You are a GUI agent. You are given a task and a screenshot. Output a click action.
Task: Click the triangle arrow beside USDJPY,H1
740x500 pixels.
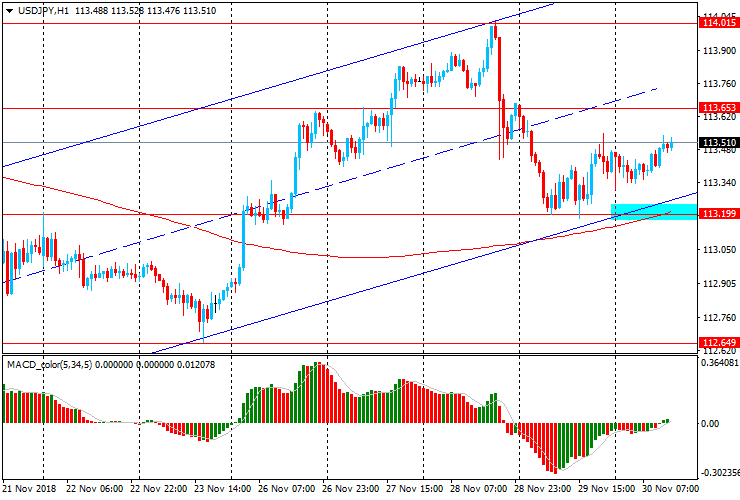coord(9,9)
